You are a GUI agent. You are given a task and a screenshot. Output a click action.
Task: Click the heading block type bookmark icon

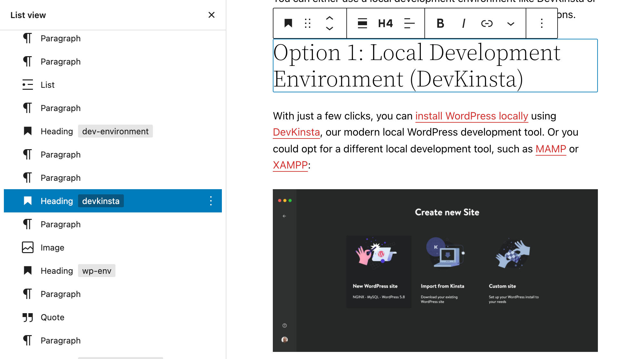288,23
